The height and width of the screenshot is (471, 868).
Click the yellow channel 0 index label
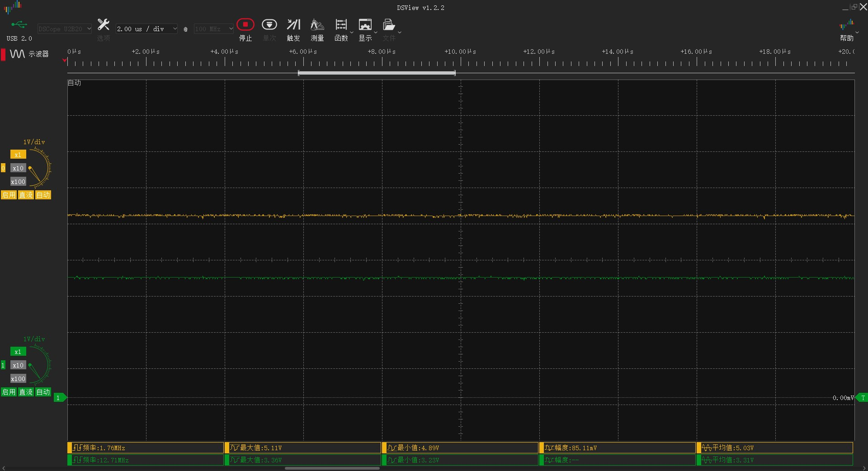click(3, 168)
